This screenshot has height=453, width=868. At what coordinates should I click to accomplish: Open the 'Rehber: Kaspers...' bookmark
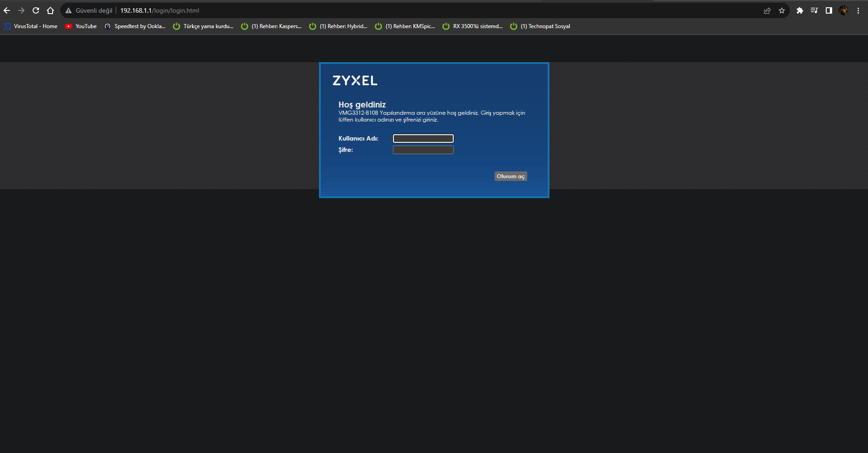pyautogui.click(x=272, y=26)
